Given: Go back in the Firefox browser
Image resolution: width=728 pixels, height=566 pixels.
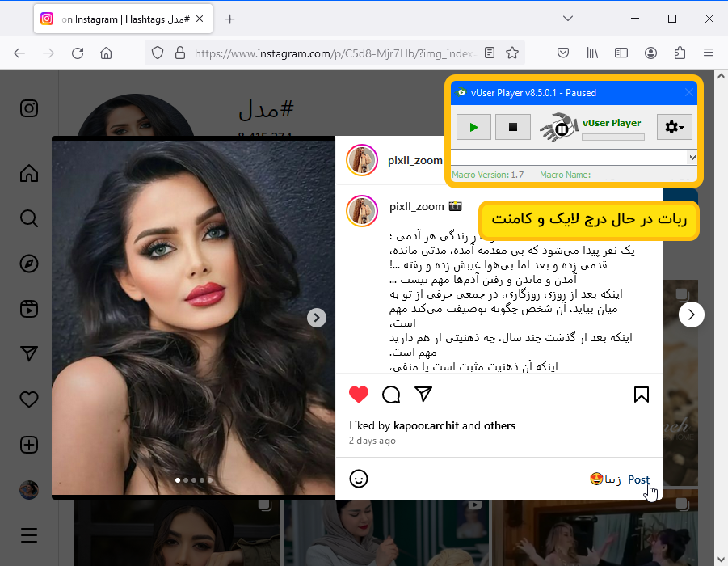Looking at the screenshot, I should (19, 53).
